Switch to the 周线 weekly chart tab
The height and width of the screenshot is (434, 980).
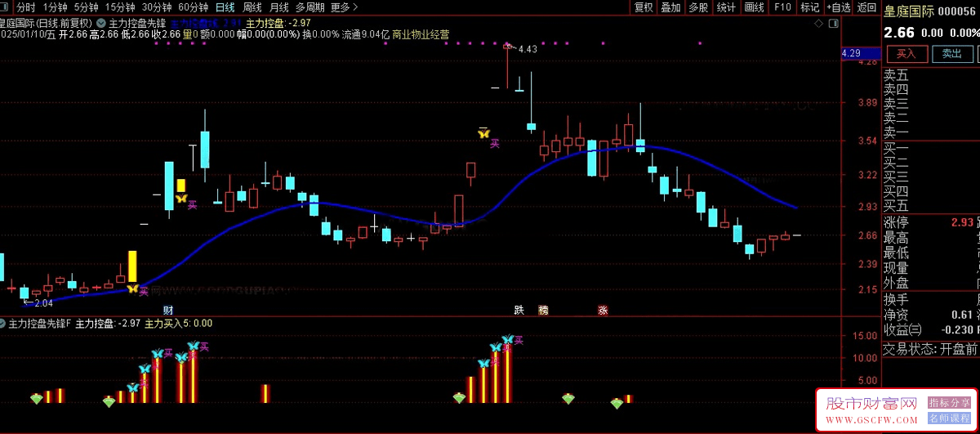coord(252,7)
